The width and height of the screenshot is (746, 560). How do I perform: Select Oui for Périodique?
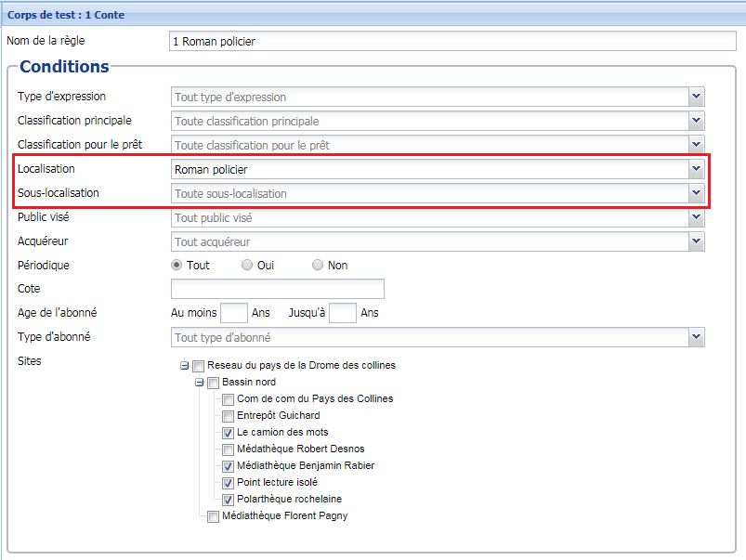tap(247, 265)
